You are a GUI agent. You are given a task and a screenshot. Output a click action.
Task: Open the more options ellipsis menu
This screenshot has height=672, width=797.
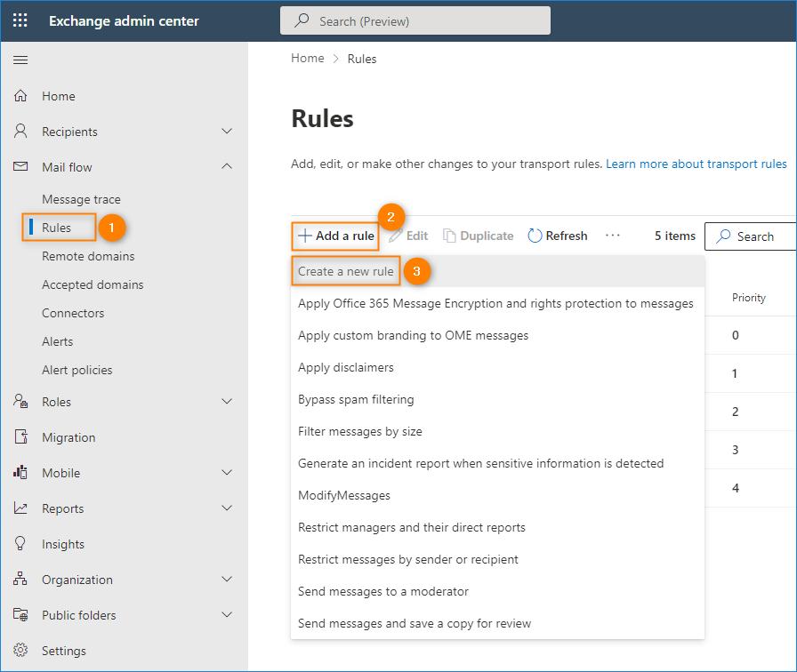pyautogui.click(x=612, y=236)
